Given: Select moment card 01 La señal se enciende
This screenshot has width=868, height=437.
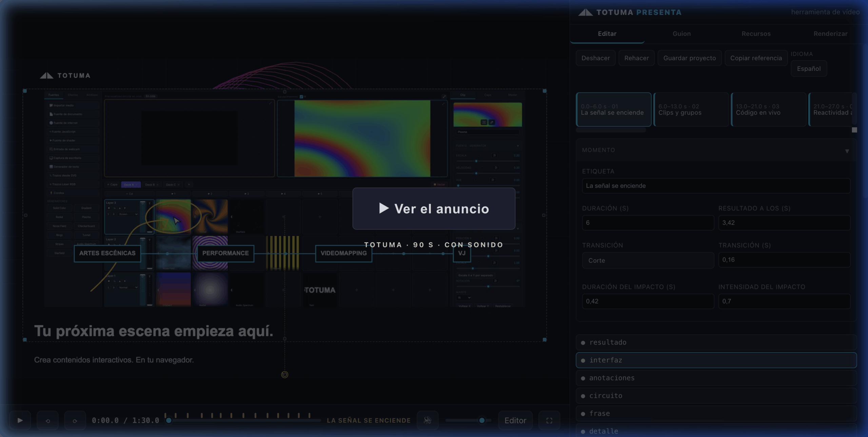Looking at the screenshot, I should (614, 109).
